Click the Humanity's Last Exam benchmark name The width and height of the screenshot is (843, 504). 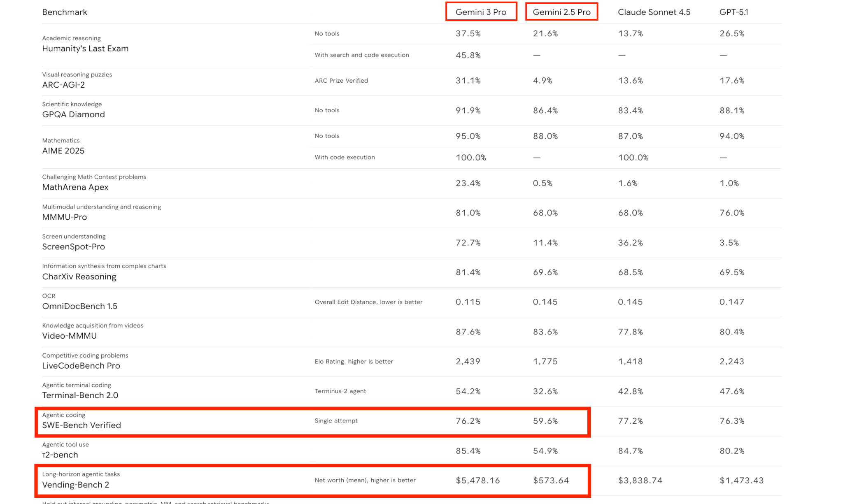pos(85,49)
